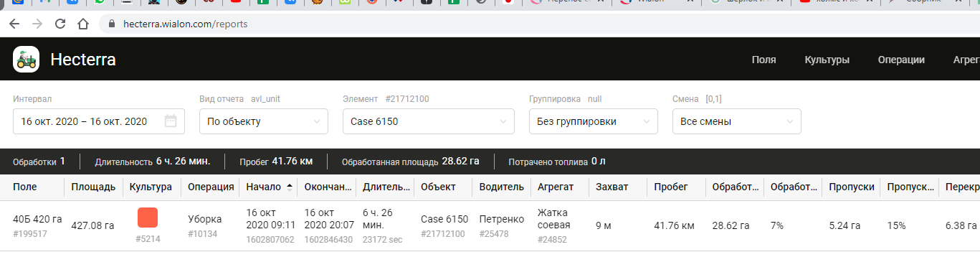Image resolution: width=980 pixels, height=280 pixels.
Task: Click the Пробег column header
Action: [671, 187]
